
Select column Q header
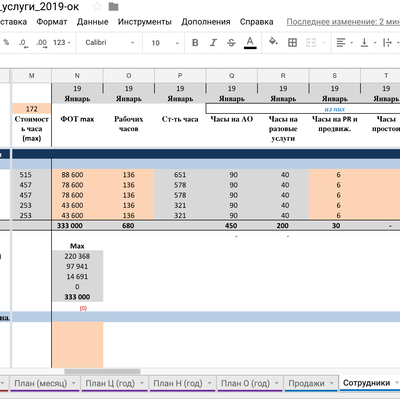pos(232,76)
